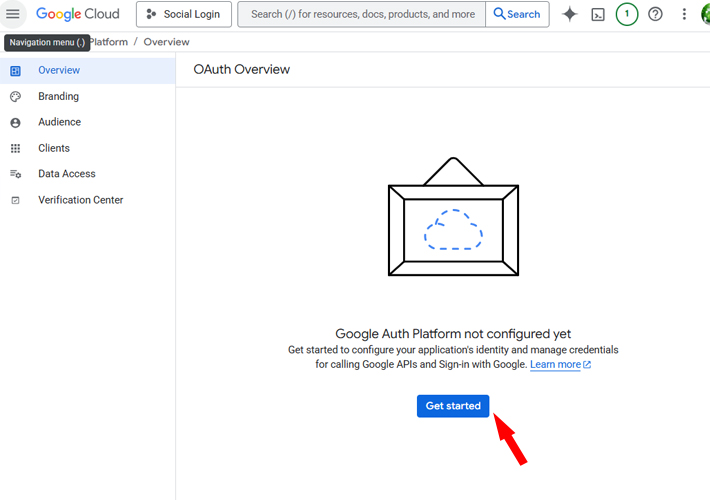Screen dimensions: 710x500
Task: Click the blue Search button
Action: click(x=517, y=14)
